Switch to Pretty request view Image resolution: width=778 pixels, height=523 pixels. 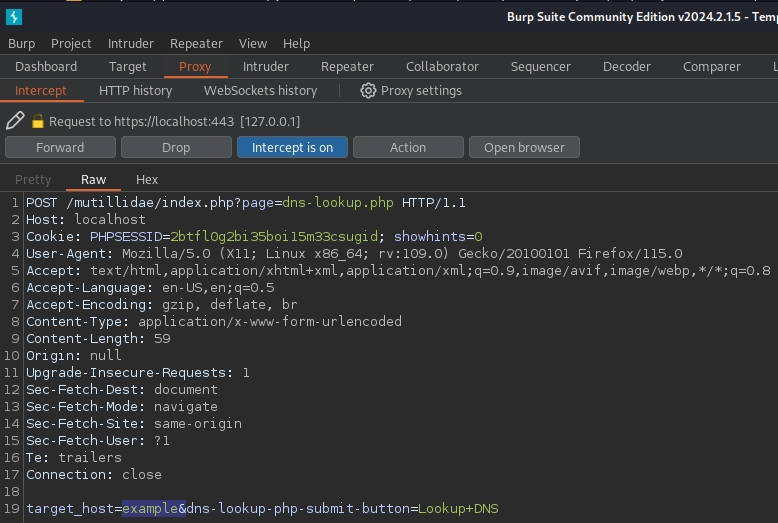point(33,180)
